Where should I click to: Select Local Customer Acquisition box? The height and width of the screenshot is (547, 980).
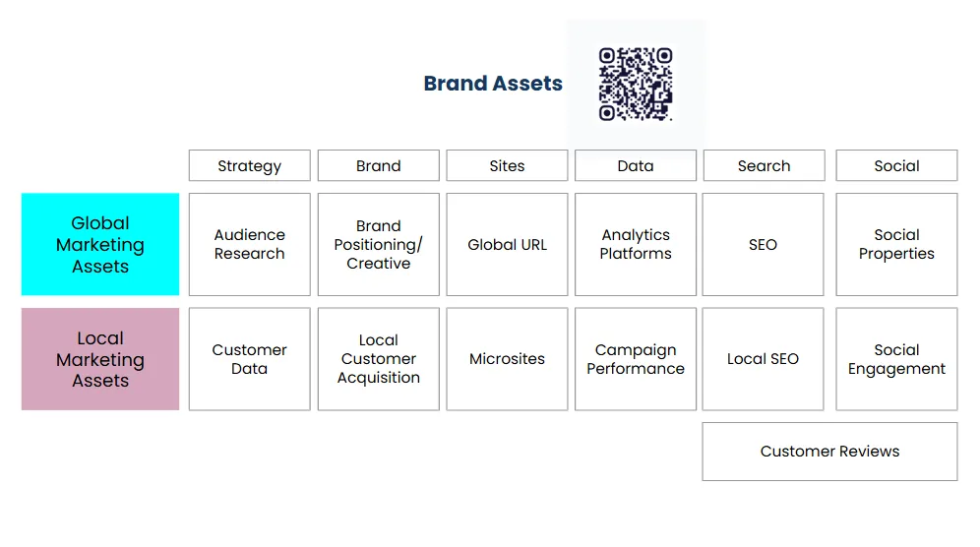378,359
